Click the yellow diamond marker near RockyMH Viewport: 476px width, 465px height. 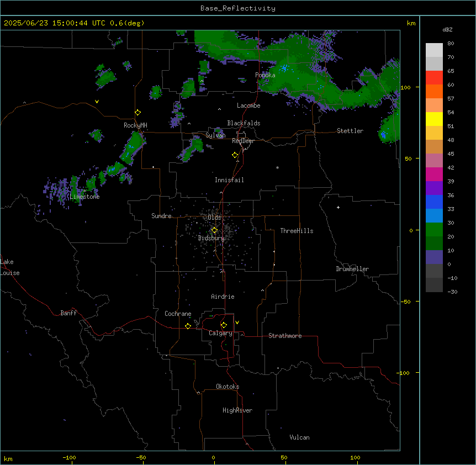pos(137,113)
